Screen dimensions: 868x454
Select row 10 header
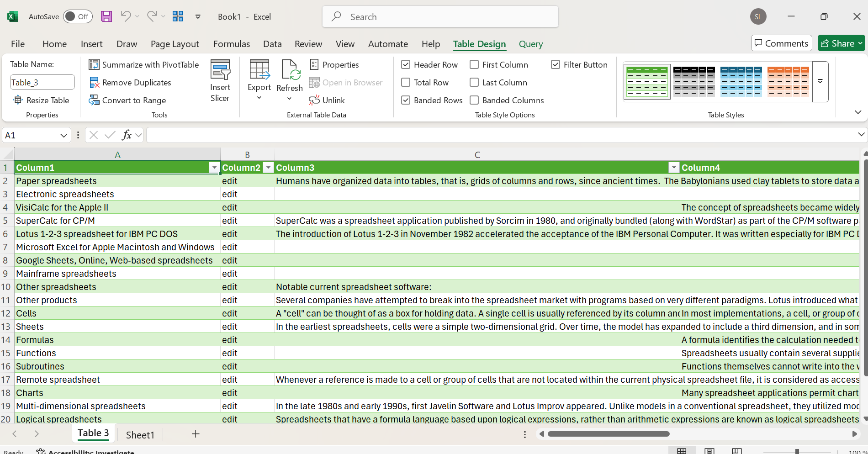point(6,287)
